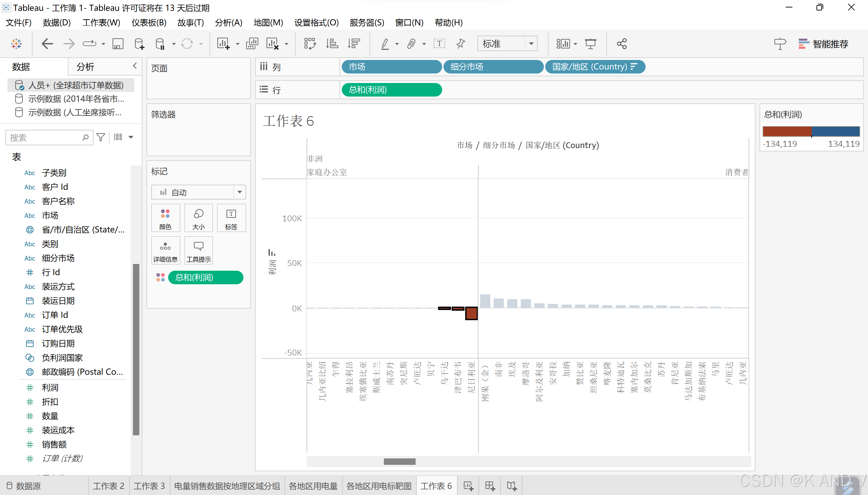Screen dimensions: 868x495
Task: Toggle the Fix axes pin icon
Action: click(460, 44)
